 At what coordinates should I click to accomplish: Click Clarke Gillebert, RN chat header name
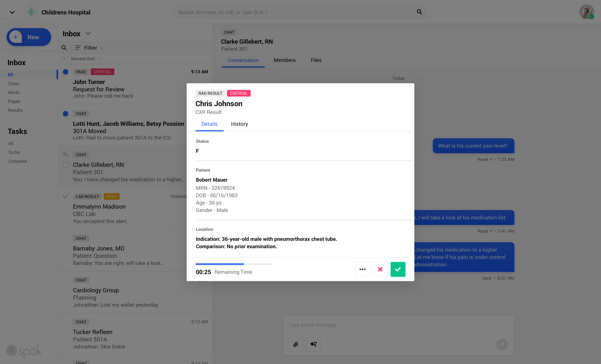[x=247, y=42]
